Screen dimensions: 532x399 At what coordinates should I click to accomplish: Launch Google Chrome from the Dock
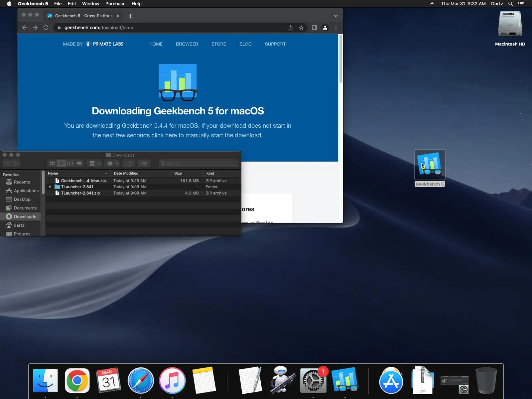(77, 380)
